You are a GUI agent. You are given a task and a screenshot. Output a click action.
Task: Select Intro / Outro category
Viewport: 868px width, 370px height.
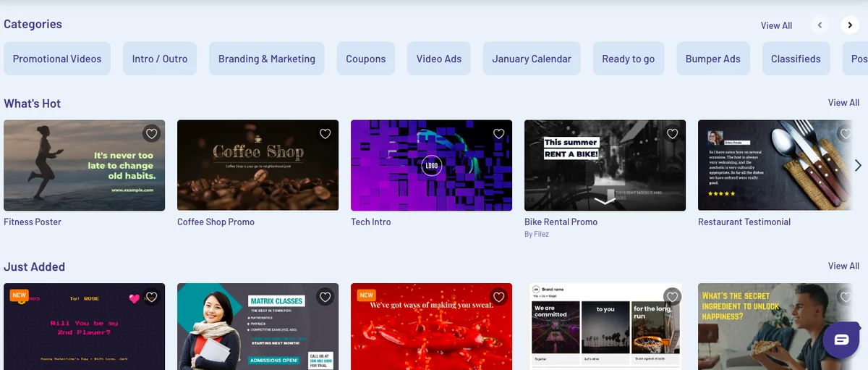(x=160, y=59)
